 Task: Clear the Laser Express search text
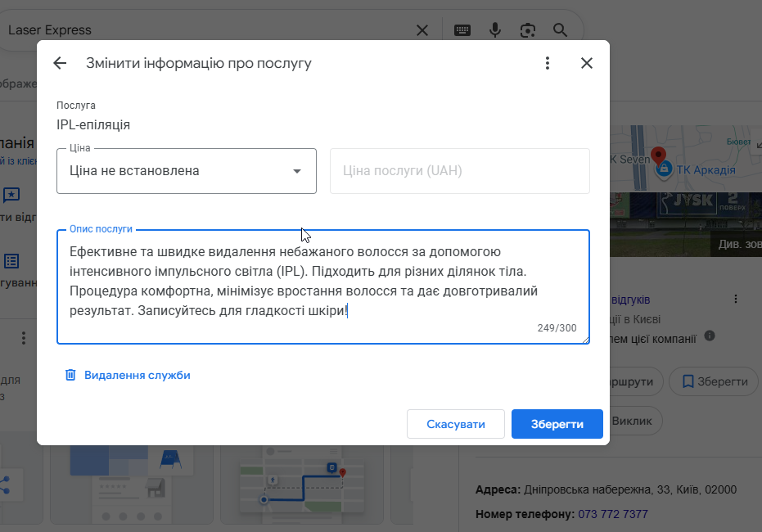tap(422, 30)
